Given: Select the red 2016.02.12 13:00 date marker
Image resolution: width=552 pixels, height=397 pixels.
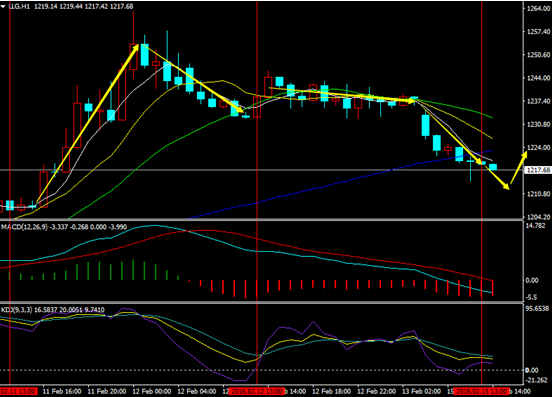Looking at the screenshot, I should (257, 391).
